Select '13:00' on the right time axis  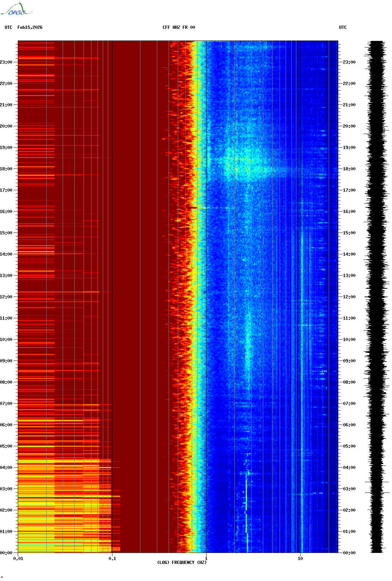(349, 276)
